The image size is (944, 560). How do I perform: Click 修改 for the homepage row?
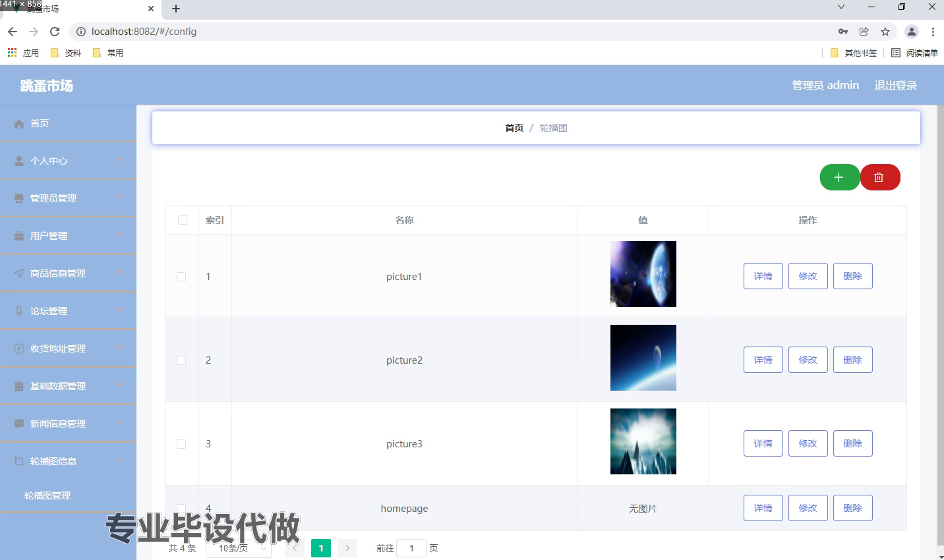808,508
